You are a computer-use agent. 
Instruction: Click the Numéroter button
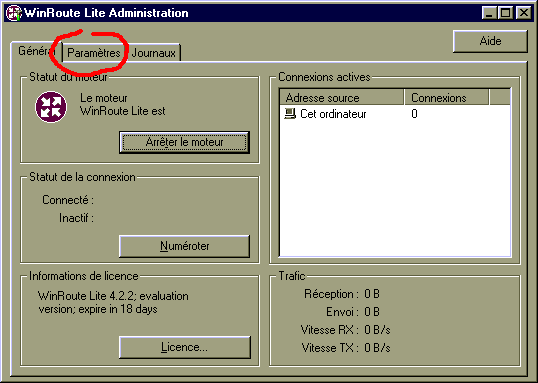tap(184, 246)
